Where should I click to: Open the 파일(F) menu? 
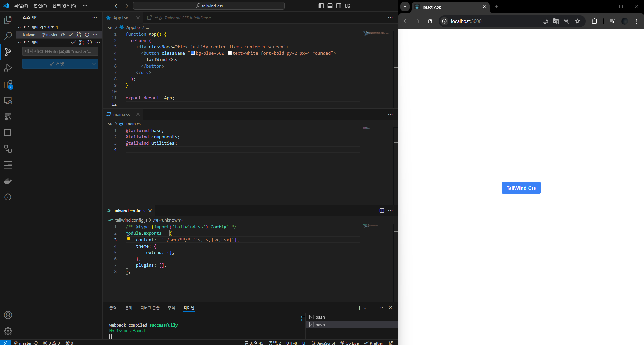[x=21, y=6]
